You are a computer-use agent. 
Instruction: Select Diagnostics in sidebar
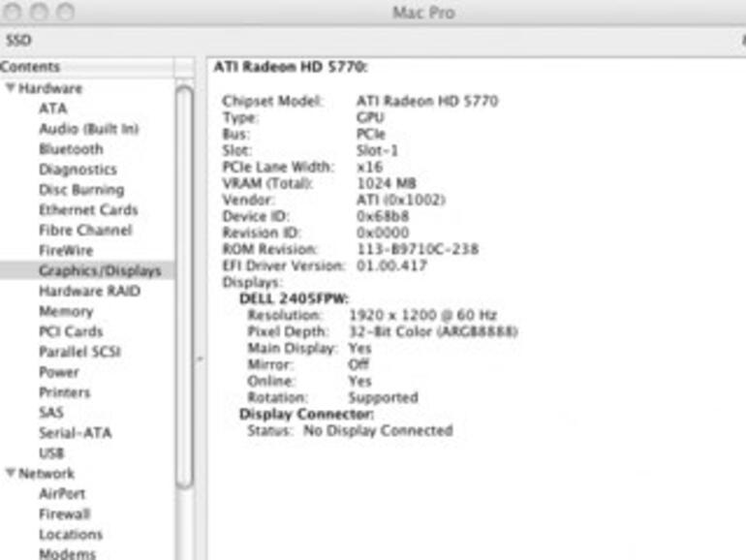pyautogui.click(x=78, y=170)
